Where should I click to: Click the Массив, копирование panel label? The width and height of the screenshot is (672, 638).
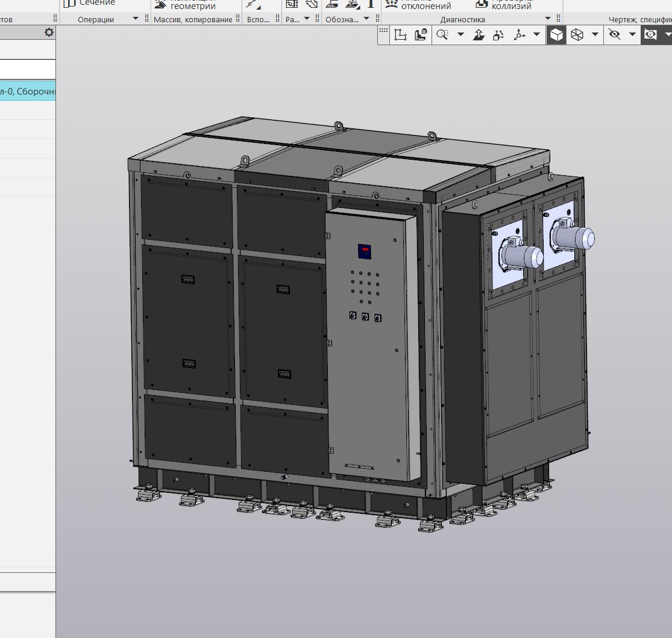point(193,19)
